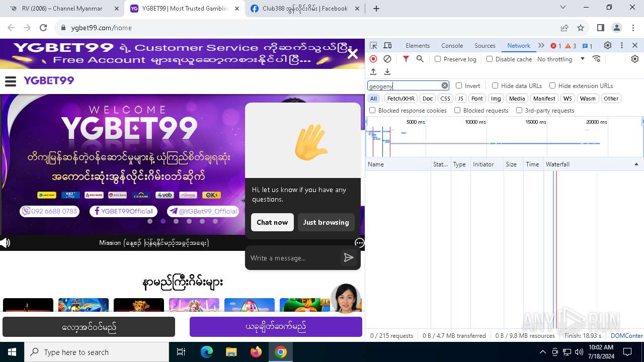Focus the Write a message field
Viewport: 644px width, 362px height.
294,258
